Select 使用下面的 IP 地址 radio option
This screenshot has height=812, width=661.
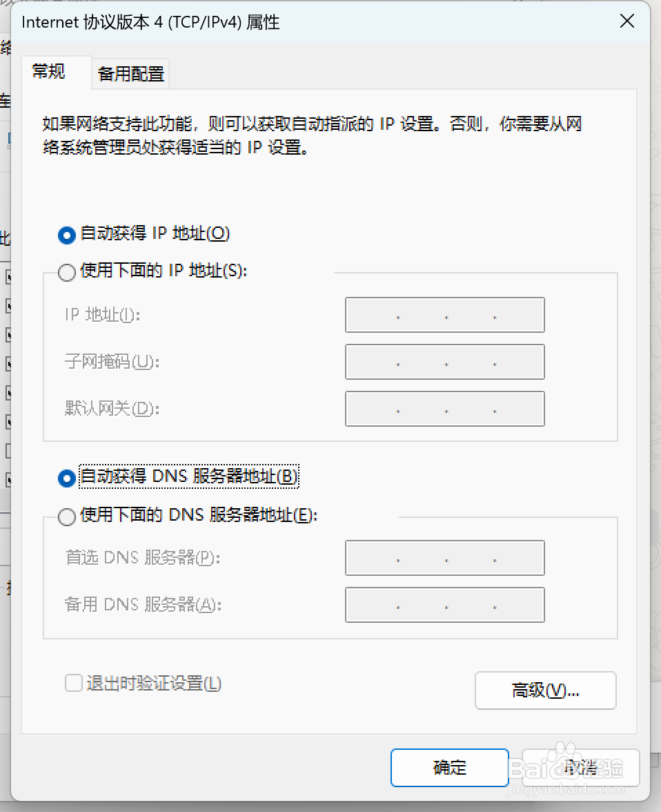coord(67,272)
